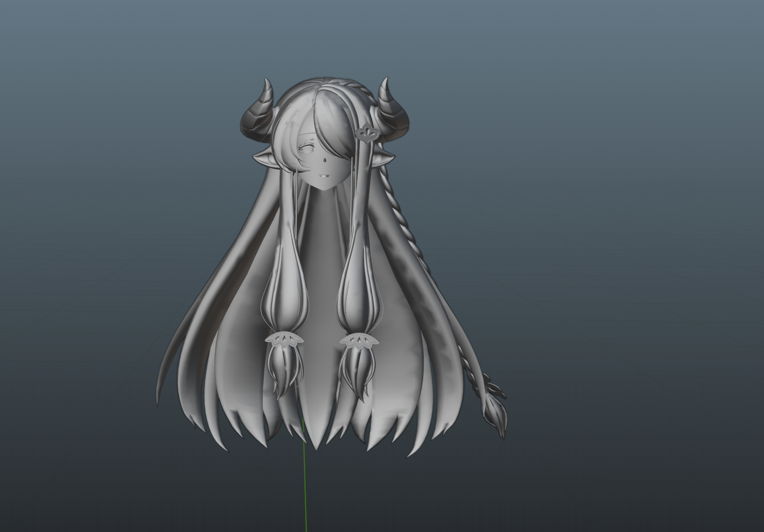Click the right front lock's floral hair tie
This screenshot has height=532, width=764.
[360, 341]
